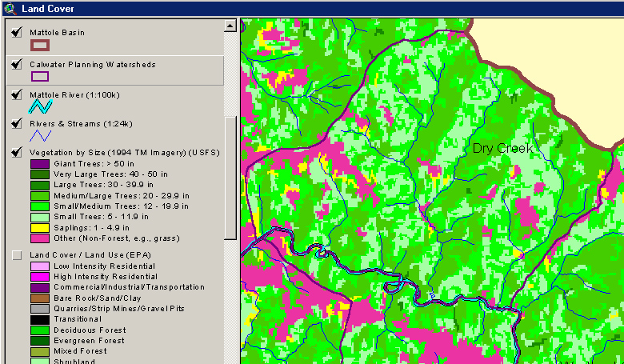Screen dimensions: 624x364
Task: Uncheck Vegetation by Size layer checkbox
Action: point(16,152)
